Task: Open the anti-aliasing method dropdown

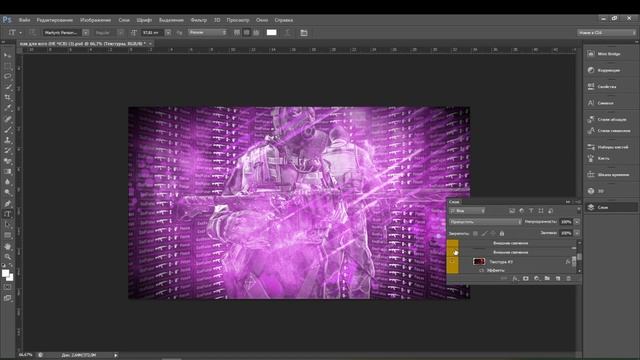Action: click(x=207, y=32)
